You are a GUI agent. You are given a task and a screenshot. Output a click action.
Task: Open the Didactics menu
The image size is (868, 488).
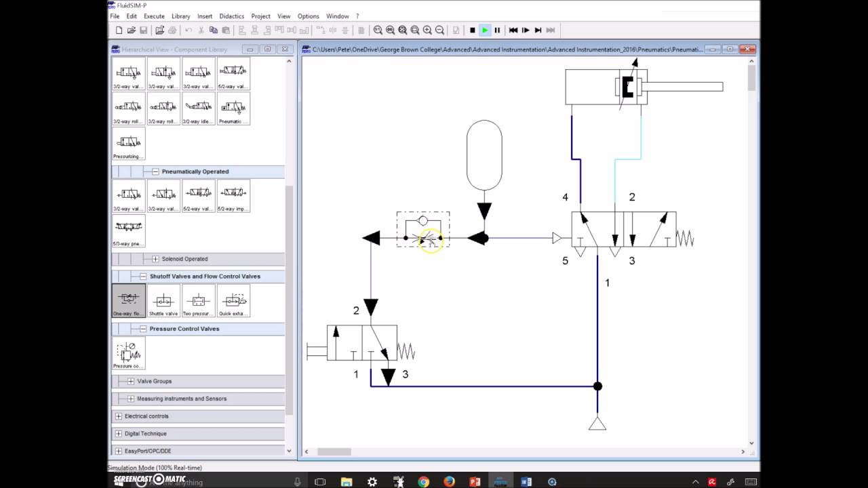(232, 16)
